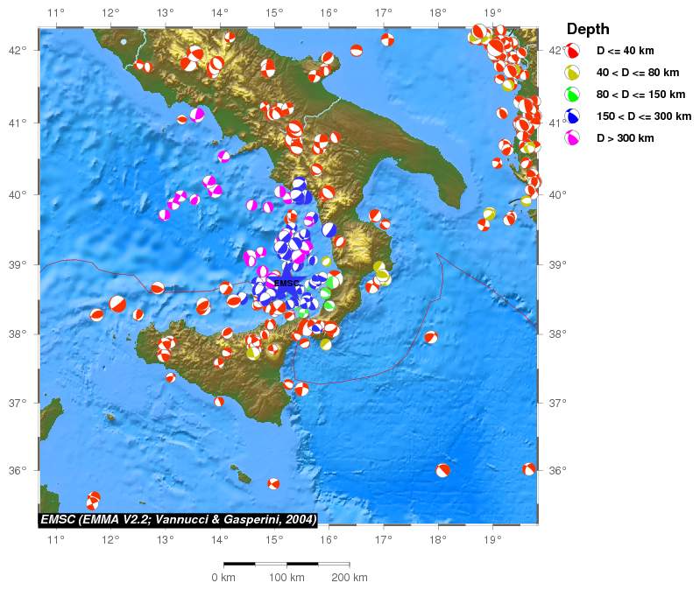Screen dimensions: 700x590
Task: Select the green 80-150 km legend symbol
Action: point(573,95)
